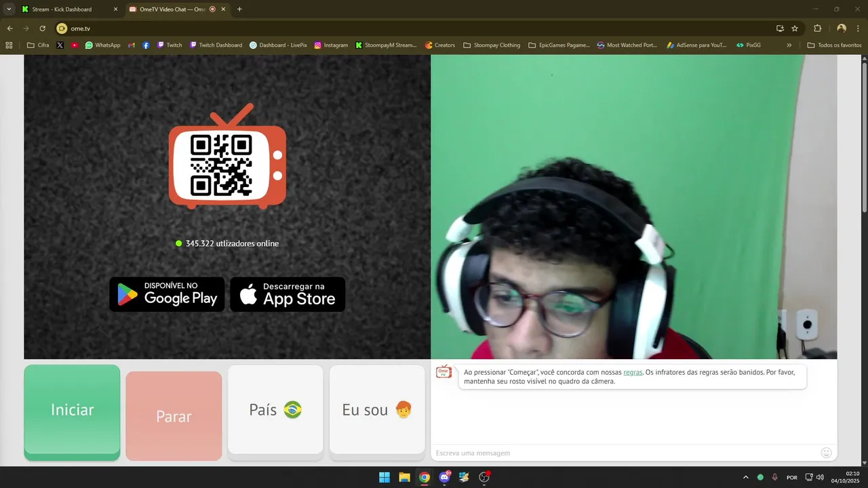Open the Todos os favoritos folder
The height and width of the screenshot is (488, 868).
click(834, 45)
